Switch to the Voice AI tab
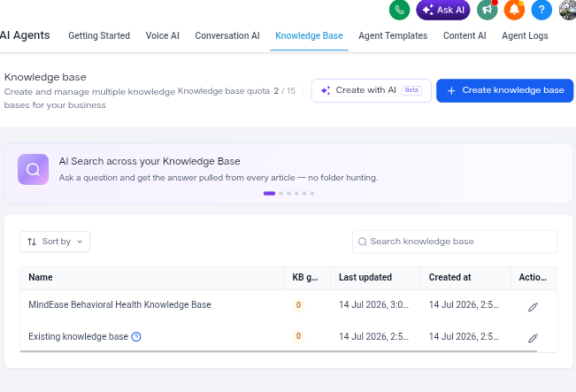This screenshot has height=392, width=576. tap(163, 35)
